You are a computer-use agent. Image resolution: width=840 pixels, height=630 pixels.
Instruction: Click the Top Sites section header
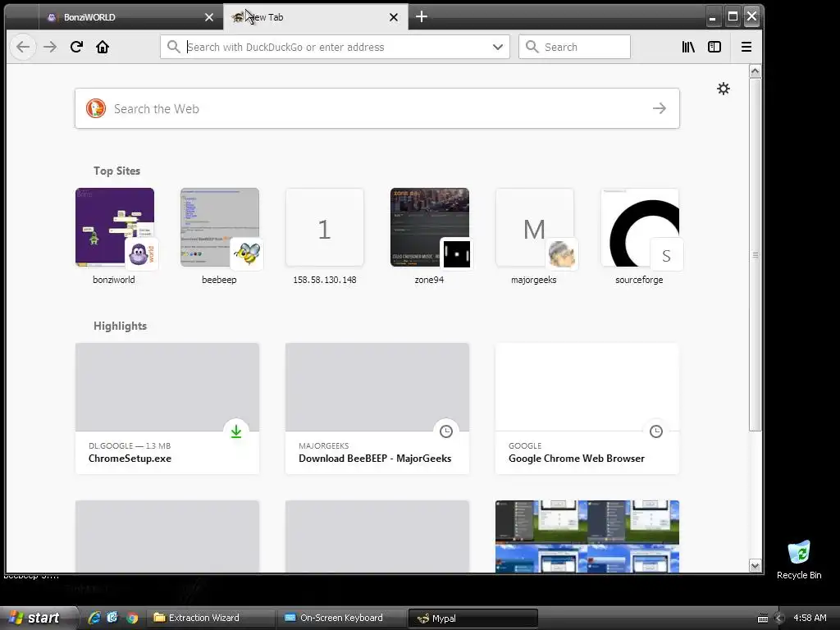(116, 171)
